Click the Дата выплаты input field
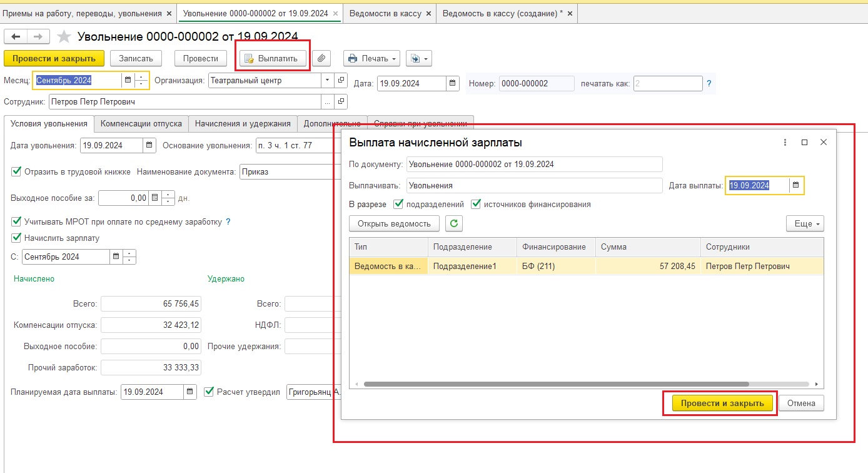The height and width of the screenshot is (473, 868). 757,185
